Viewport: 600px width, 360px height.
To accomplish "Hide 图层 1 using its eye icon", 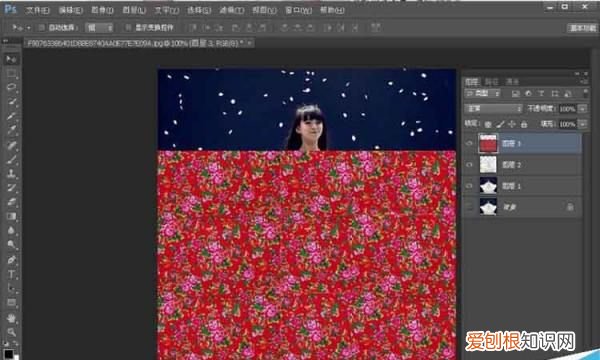I will [470, 186].
